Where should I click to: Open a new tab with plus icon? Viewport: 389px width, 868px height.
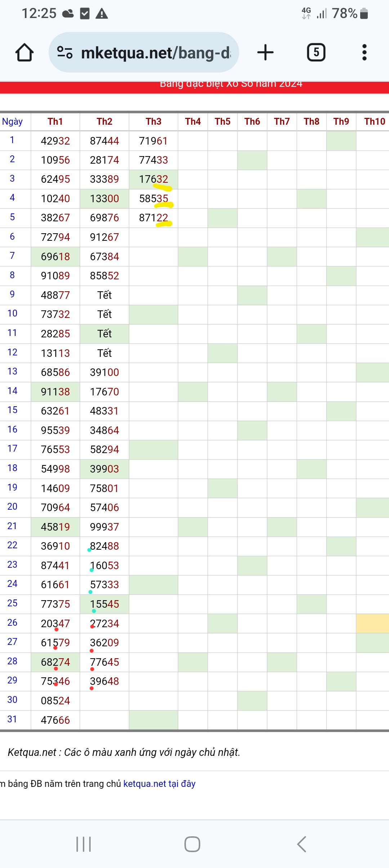pos(265,52)
